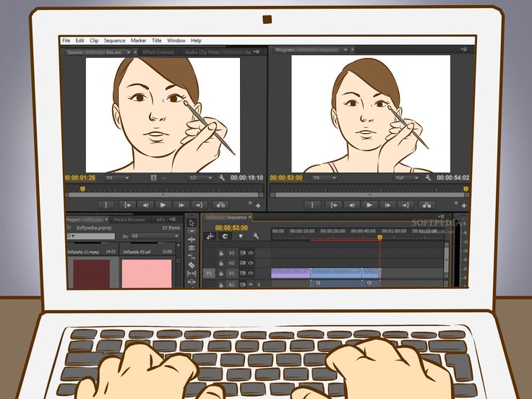Click the timeline settings wrench icon
This screenshot has width=532, height=399.
pos(256,236)
